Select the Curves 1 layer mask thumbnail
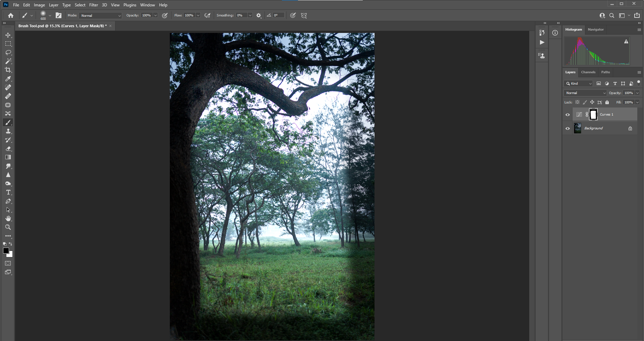644x341 pixels. [x=593, y=115]
